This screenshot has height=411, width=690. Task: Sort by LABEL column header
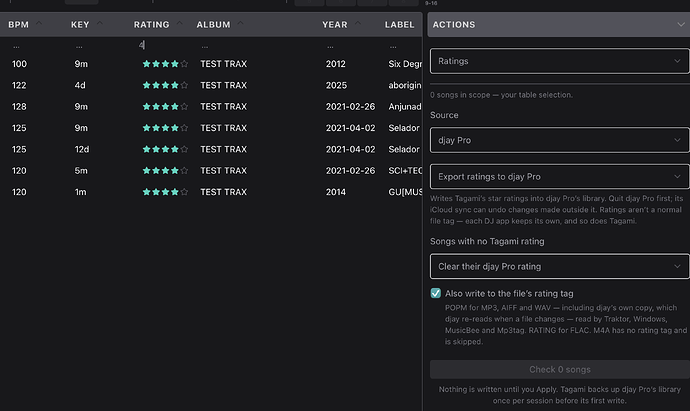click(400, 25)
